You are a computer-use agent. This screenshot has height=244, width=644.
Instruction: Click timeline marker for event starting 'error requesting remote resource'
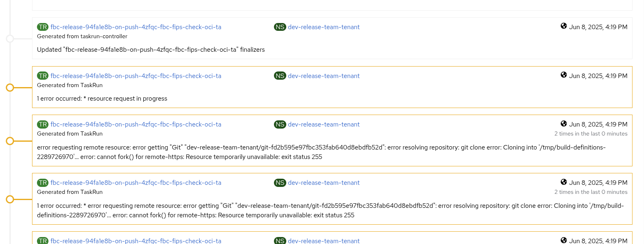(x=10, y=141)
